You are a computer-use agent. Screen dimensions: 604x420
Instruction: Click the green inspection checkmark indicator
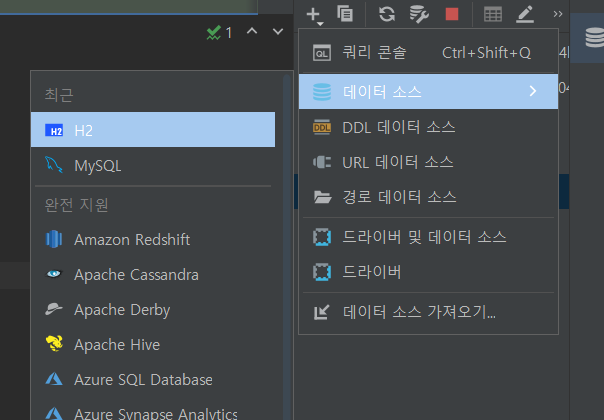213,33
